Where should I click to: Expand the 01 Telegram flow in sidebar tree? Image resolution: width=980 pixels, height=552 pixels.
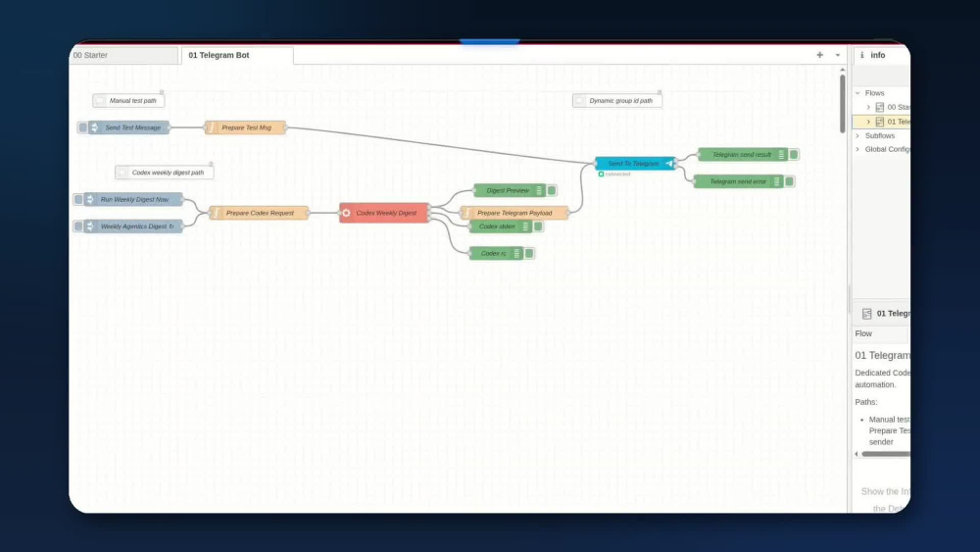(868, 122)
